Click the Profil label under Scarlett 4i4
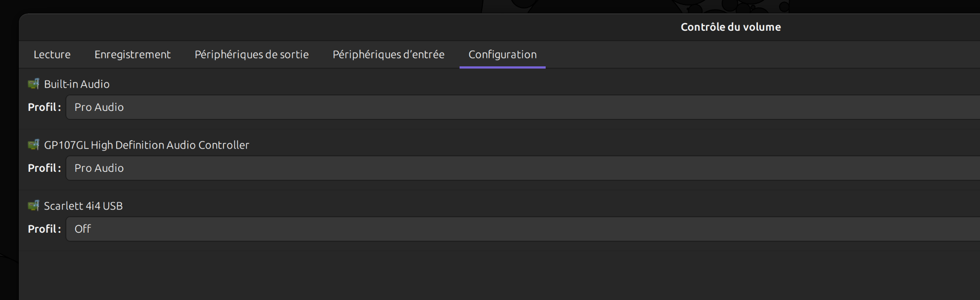This screenshot has height=300, width=980. pos(45,229)
